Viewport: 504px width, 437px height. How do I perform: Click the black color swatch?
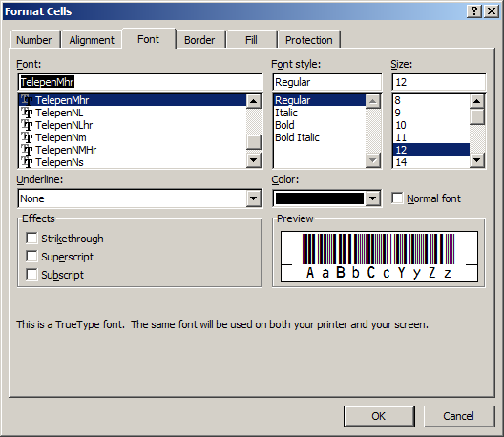coord(320,198)
